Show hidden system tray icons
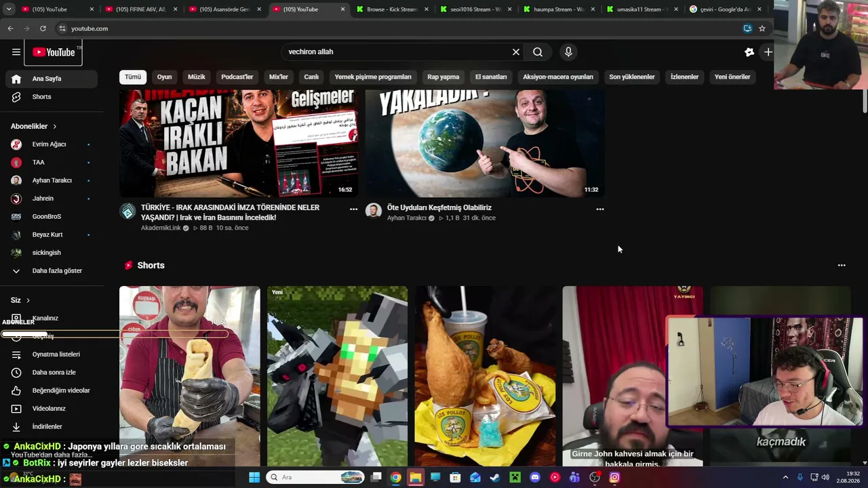868x488 pixels. click(x=785, y=478)
